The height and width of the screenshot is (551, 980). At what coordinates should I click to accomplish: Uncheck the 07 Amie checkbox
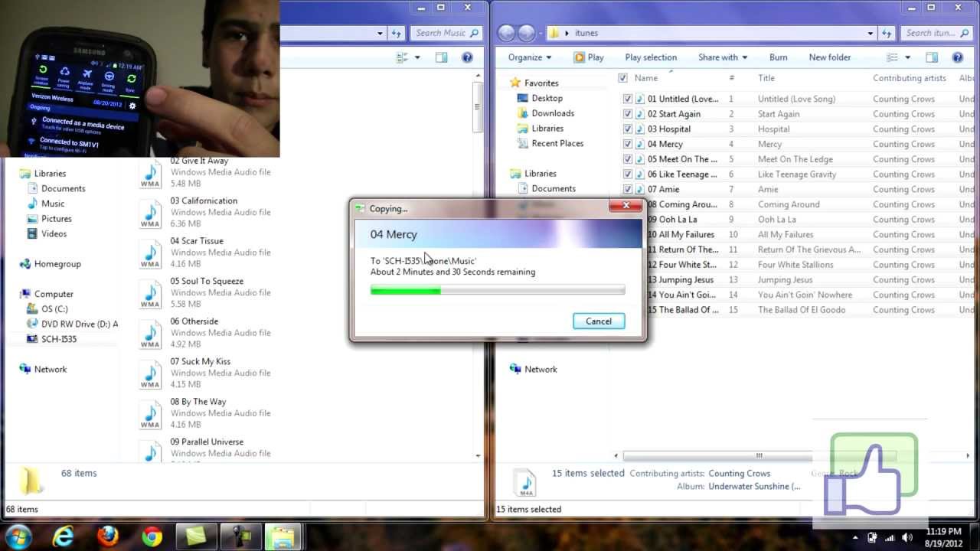coord(628,189)
